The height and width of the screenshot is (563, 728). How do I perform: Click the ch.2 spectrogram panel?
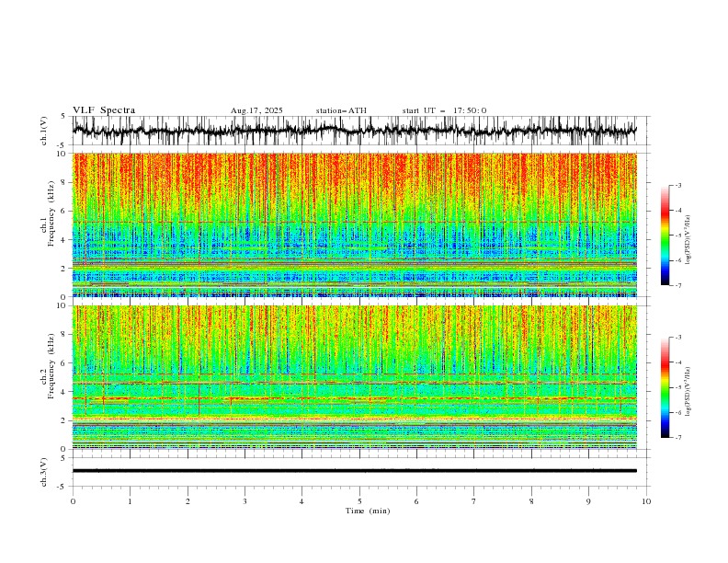tap(355, 377)
